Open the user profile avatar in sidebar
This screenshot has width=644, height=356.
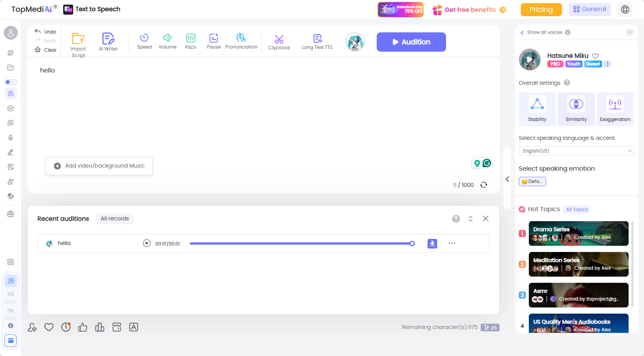[x=11, y=33]
